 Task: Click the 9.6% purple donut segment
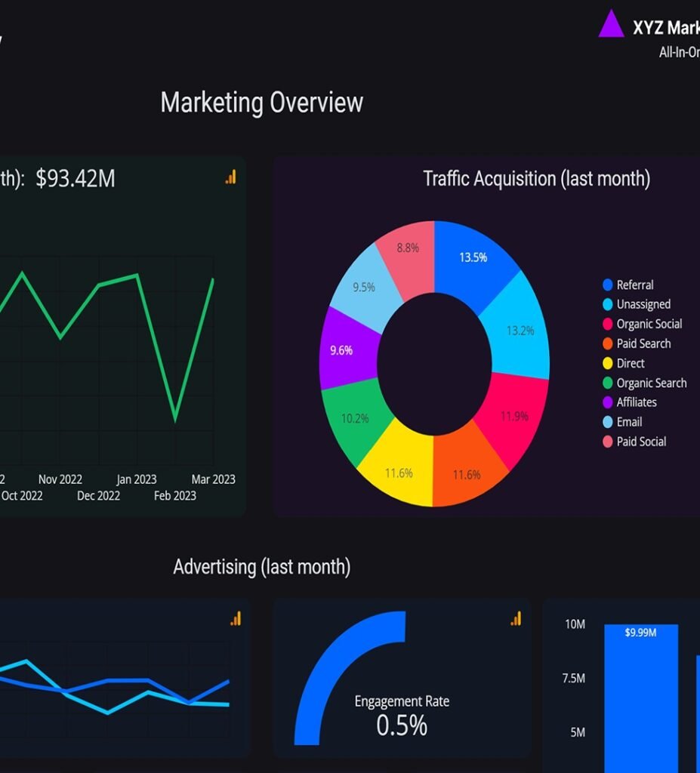(344, 350)
